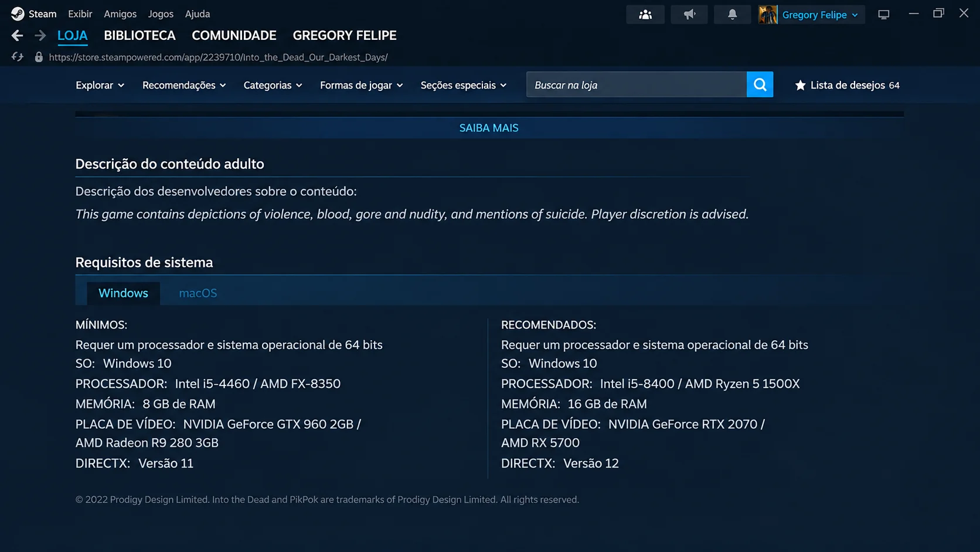The width and height of the screenshot is (980, 552).
Task: Expand Formas de jogar dropdown
Action: pos(361,85)
